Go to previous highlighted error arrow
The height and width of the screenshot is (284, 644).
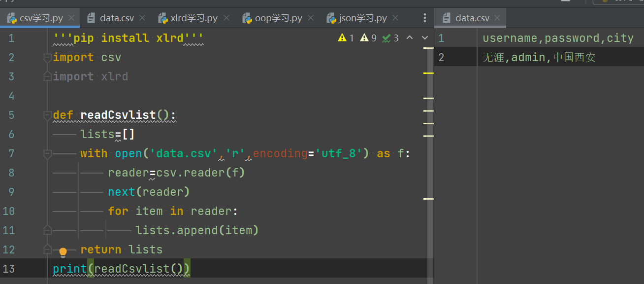[x=409, y=38]
